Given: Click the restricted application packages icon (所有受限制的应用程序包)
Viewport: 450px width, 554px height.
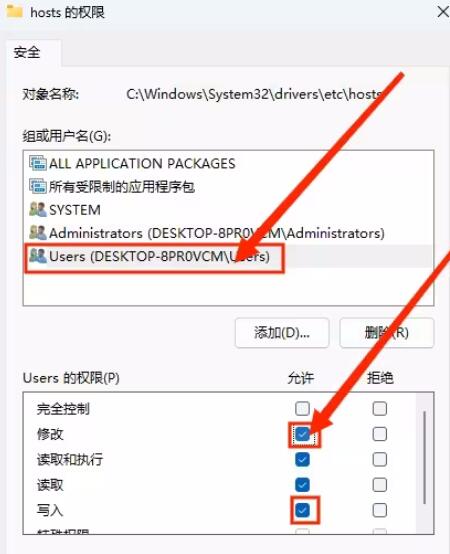Looking at the screenshot, I should tap(37, 186).
